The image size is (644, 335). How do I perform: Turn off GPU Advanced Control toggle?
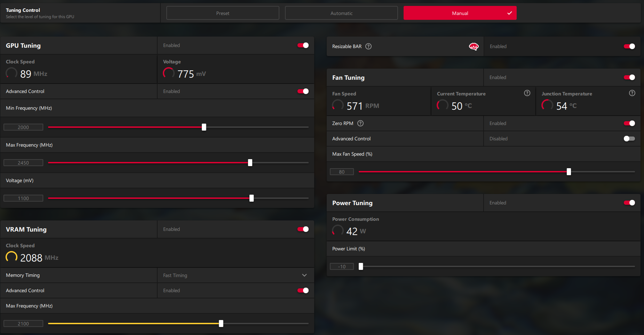tap(303, 91)
